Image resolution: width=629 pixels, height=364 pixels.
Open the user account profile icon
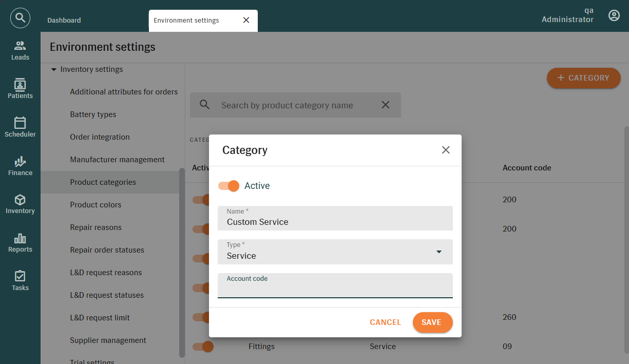[x=614, y=15]
